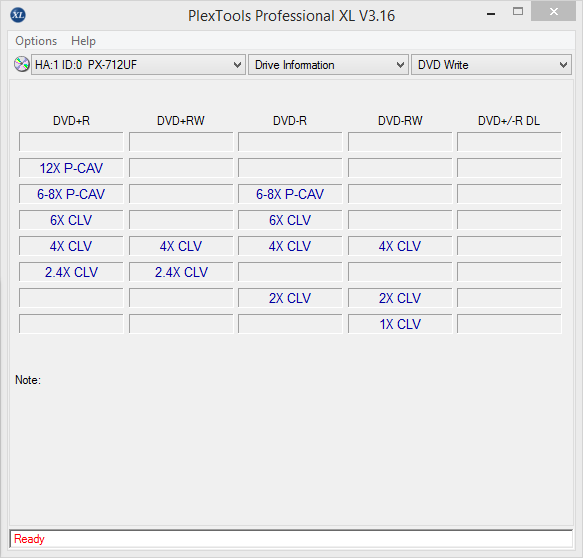The height and width of the screenshot is (558, 583).
Task: Click the Ready status bar text
Action: tap(29, 539)
